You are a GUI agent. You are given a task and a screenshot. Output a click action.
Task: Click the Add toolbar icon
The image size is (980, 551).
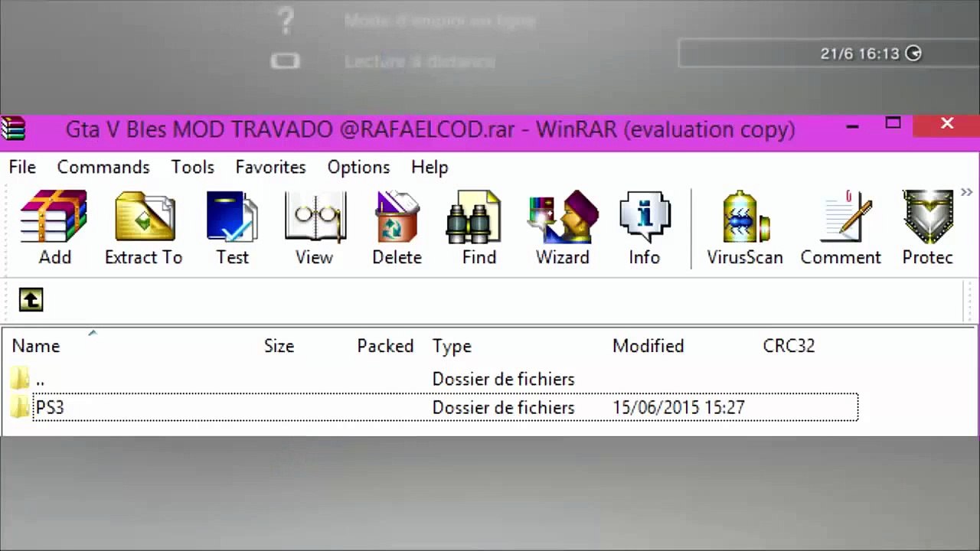pos(54,227)
